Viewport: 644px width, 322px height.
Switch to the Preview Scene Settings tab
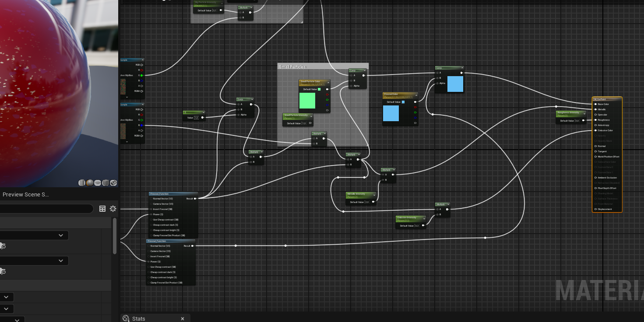tap(25, 194)
